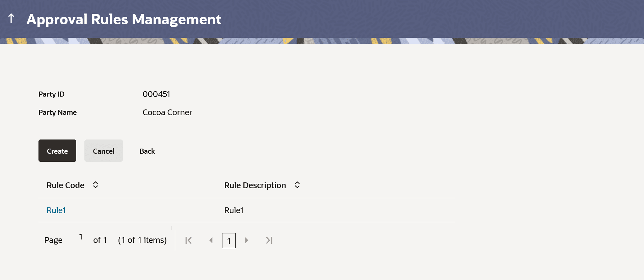Viewport: 644px width, 280px height.
Task: Click the up arrow icon in header
Action: click(11, 19)
